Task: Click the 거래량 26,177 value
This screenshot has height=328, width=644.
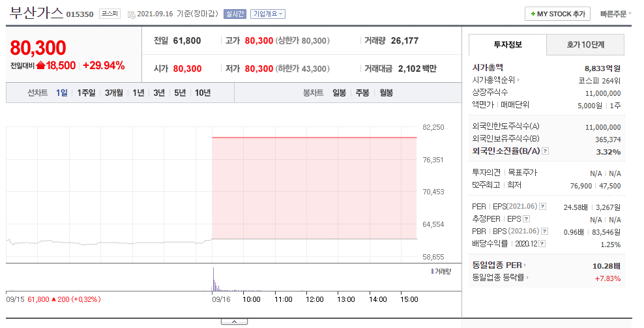Action: 405,40
